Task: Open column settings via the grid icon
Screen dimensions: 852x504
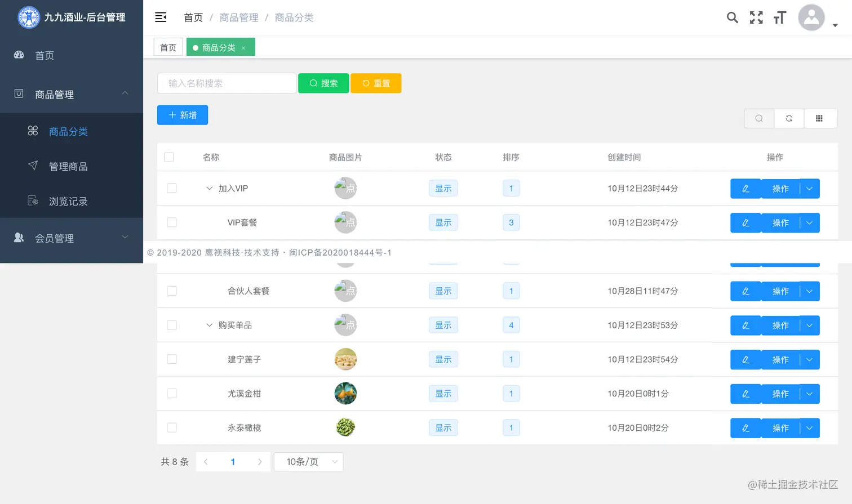Action: 820,118
